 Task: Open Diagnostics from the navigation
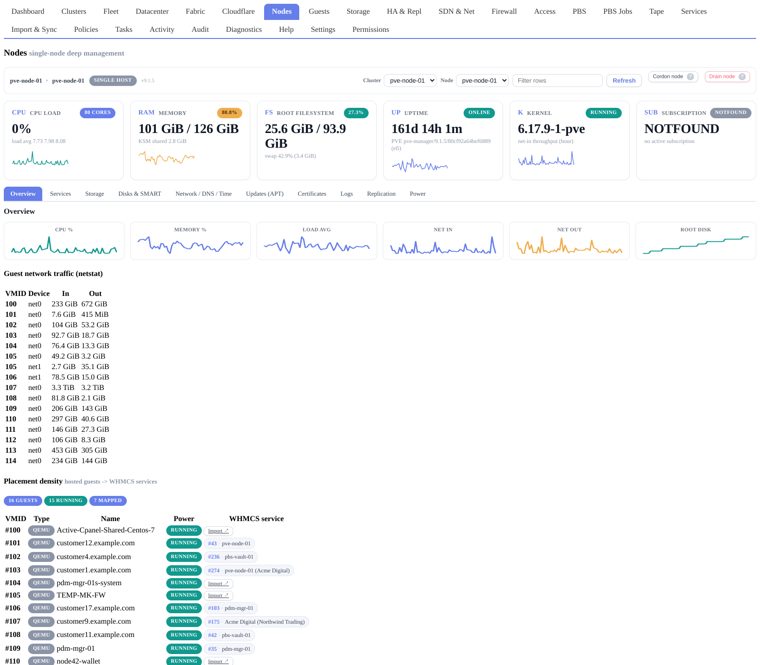click(243, 29)
